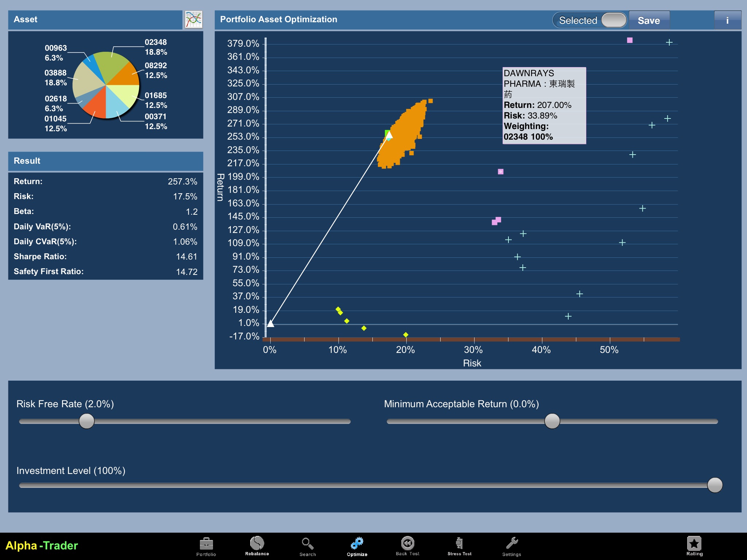Save the optimized portfolio

649,20
